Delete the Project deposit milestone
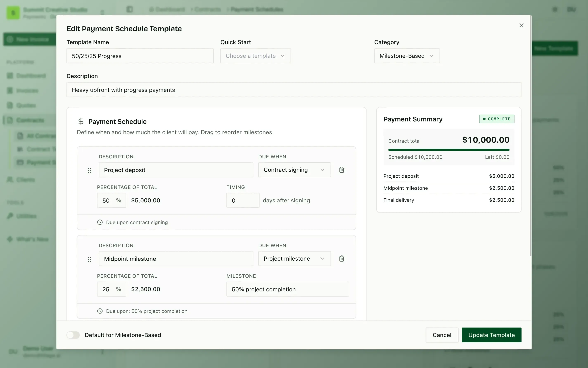This screenshot has height=368, width=588. coord(341,170)
